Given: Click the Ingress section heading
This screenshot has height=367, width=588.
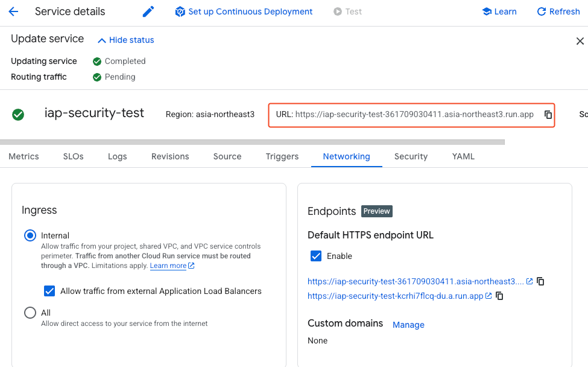Looking at the screenshot, I should [39, 210].
